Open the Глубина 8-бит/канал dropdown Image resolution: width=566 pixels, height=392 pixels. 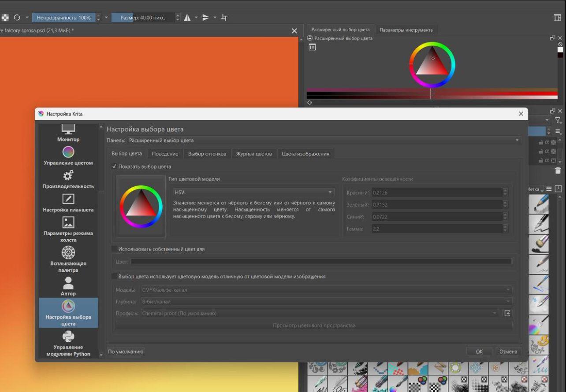(x=326, y=302)
